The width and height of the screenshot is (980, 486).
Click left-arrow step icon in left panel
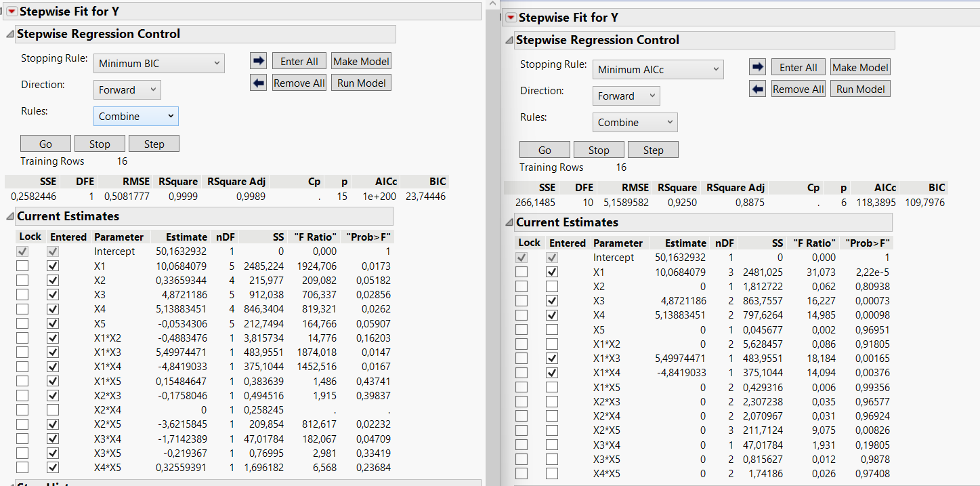point(258,83)
